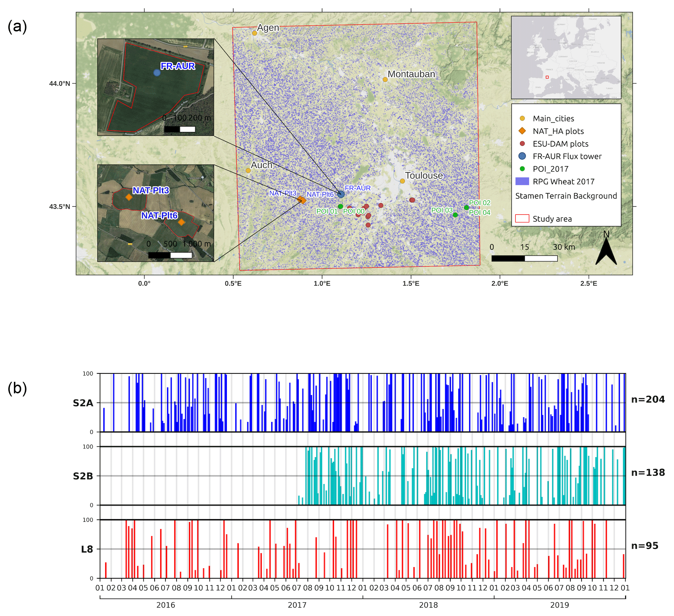674x616 pixels.
Task: Click the FR-AUR flux tower marker on main map
Action: click(341, 194)
